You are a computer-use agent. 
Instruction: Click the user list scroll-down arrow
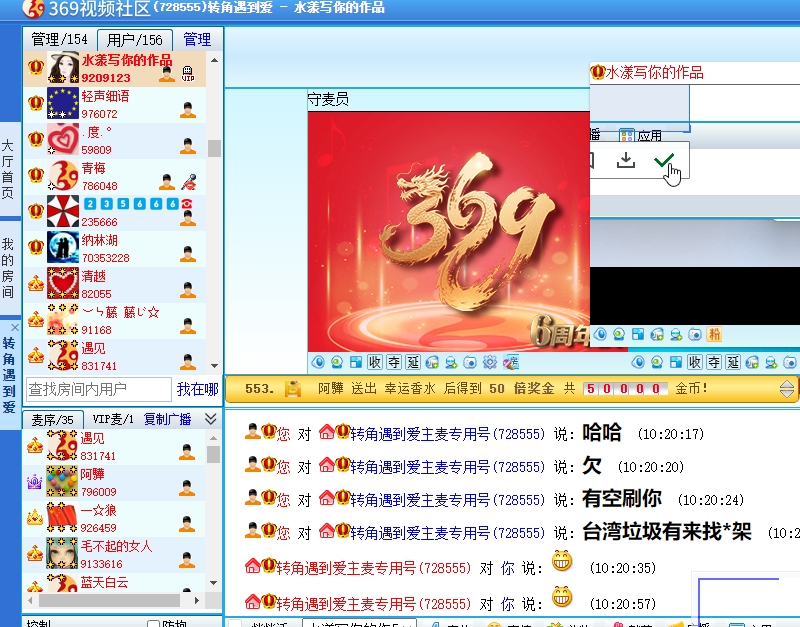214,366
